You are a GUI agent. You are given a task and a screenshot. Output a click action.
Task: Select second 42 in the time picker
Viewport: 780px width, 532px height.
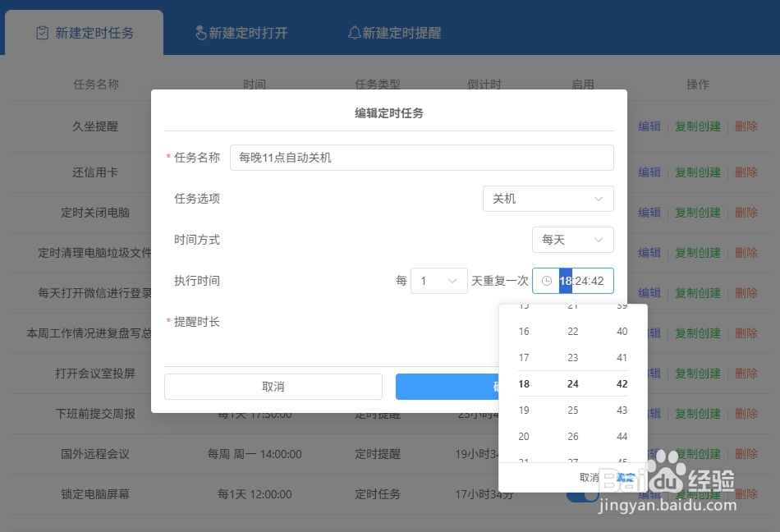[x=622, y=384]
